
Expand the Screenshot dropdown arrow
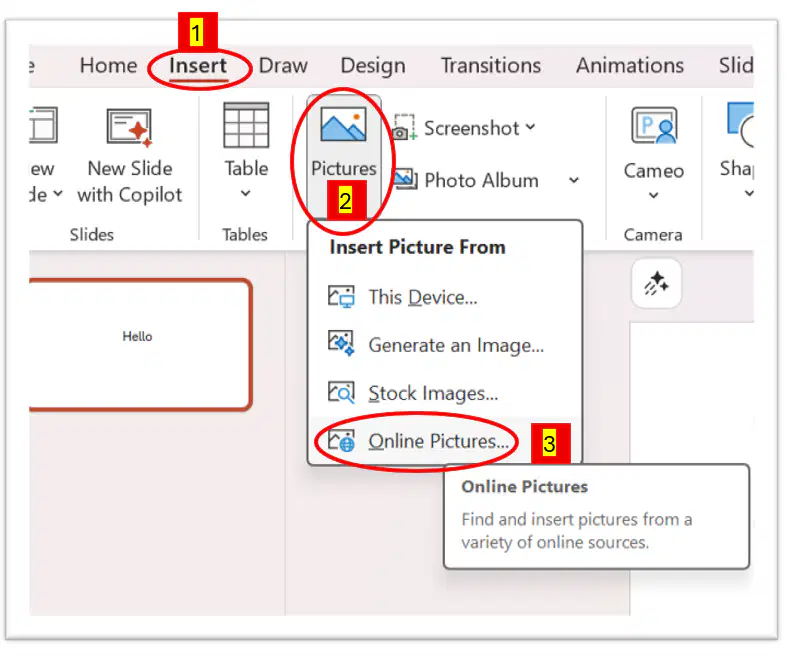click(531, 127)
